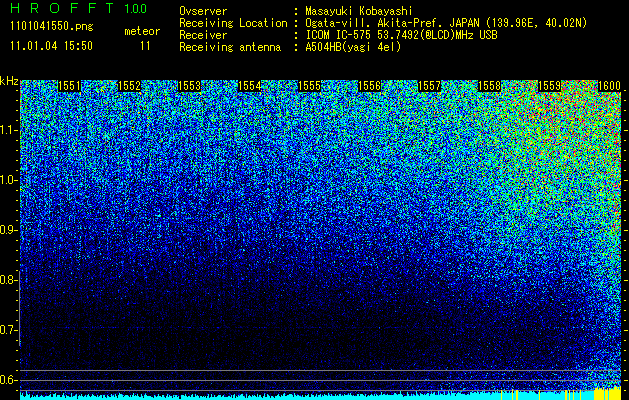This screenshot has height=400, width=629.
Task: Click the A504HB(yagi 4el) antenna text
Action: pos(353,47)
